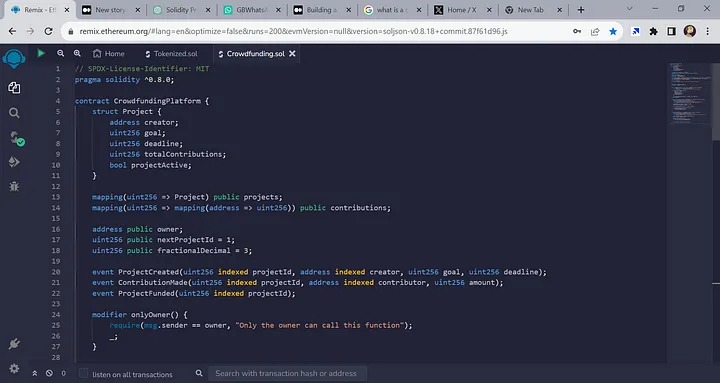Open the Search in files sidebar icon
720x383 pixels.
click(x=14, y=113)
